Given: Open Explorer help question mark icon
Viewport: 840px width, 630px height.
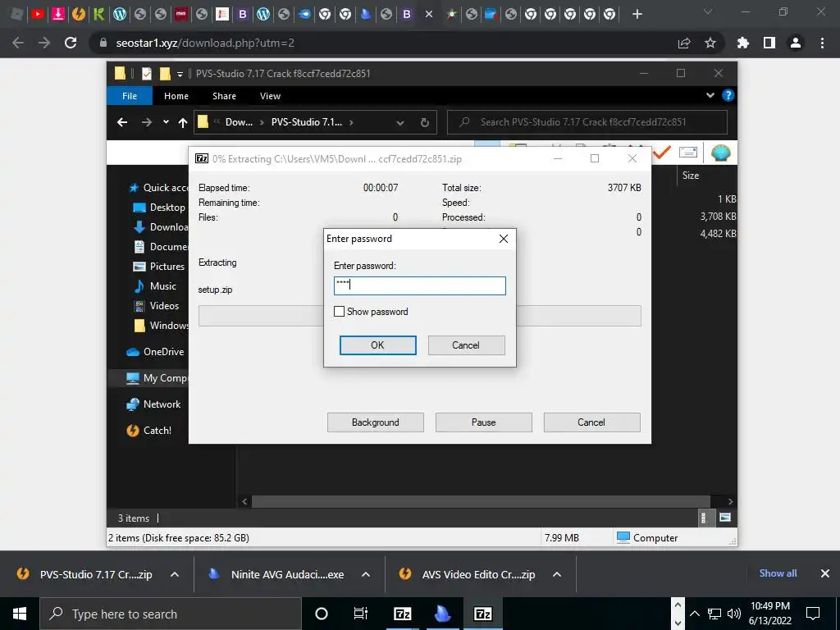Looking at the screenshot, I should click(728, 95).
